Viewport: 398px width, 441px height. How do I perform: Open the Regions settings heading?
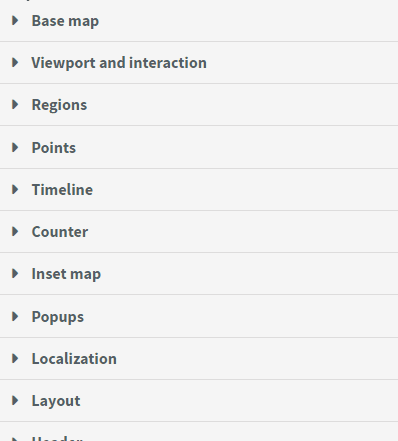[x=59, y=105]
